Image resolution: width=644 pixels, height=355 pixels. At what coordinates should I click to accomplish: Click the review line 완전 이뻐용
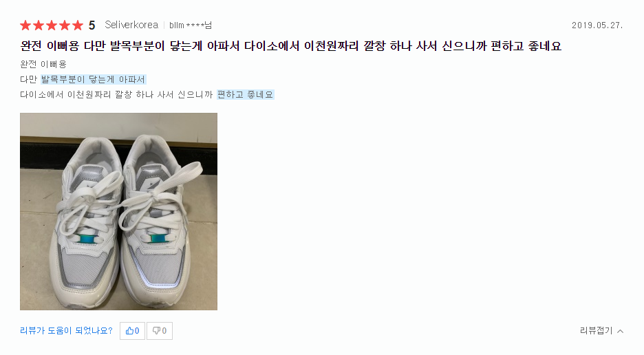[43, 65]
